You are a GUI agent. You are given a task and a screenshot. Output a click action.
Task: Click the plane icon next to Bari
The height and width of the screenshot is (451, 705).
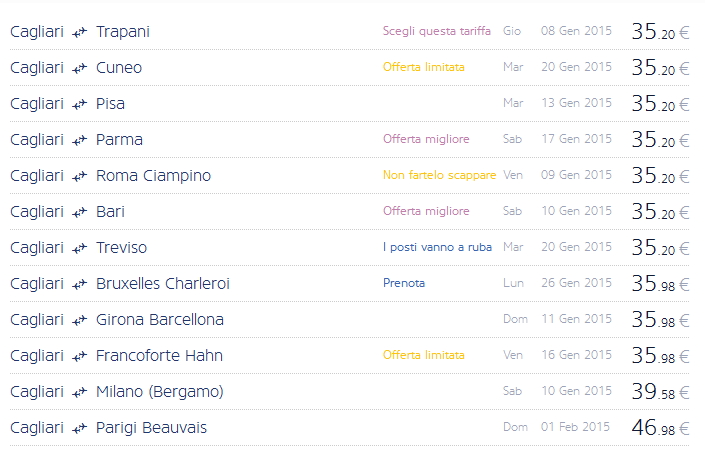pos(80,212)
